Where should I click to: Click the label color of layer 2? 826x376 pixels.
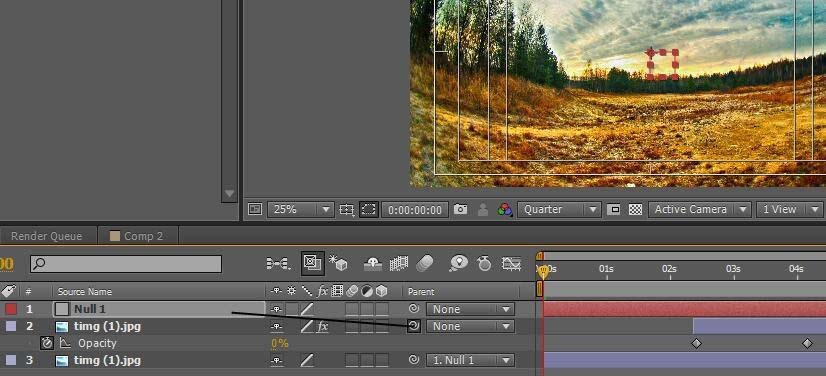click(11, 326)
